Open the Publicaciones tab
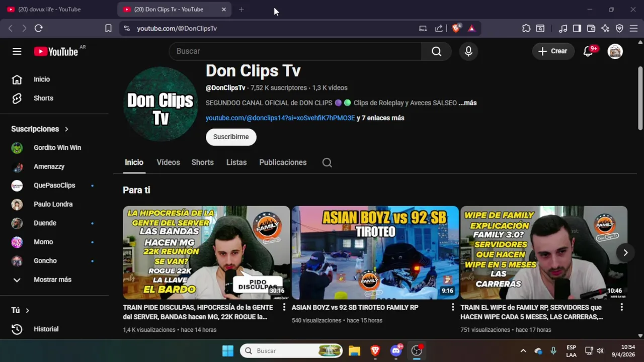 283,162
